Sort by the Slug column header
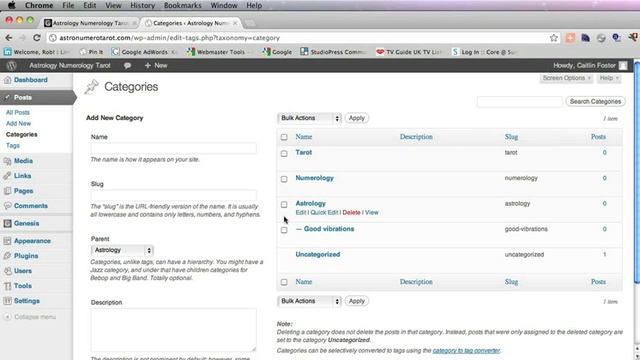Image resolution: width=640 pixels, height=360 pixels. pyautogui.click(x=511, y=137)
